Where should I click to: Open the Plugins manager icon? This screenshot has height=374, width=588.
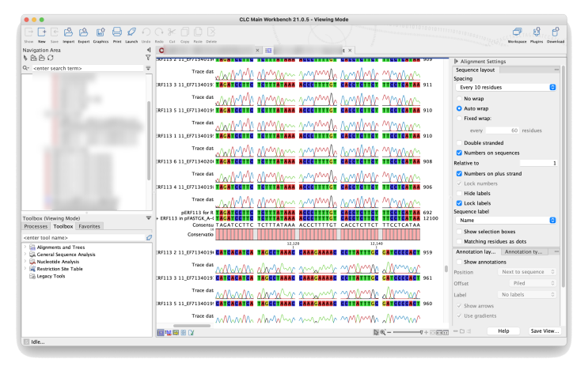click(x=537, y=32)
